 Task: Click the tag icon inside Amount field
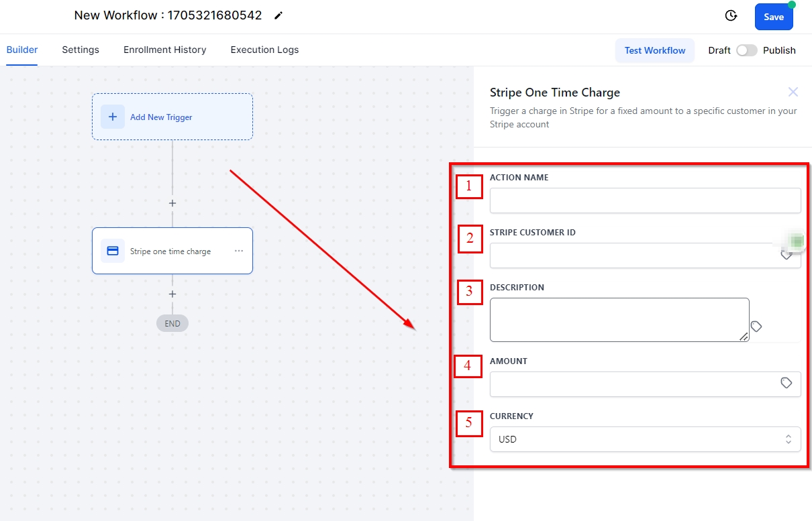point(786,383)
